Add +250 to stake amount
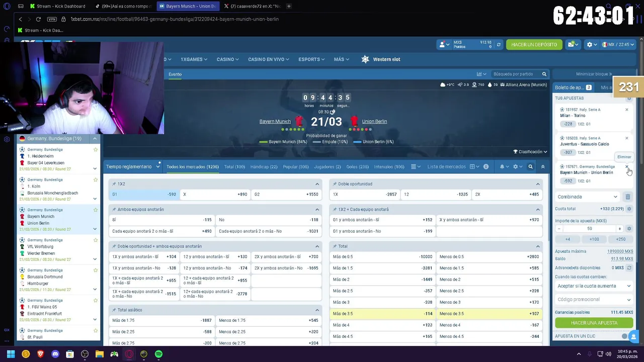 coord(620,239)
